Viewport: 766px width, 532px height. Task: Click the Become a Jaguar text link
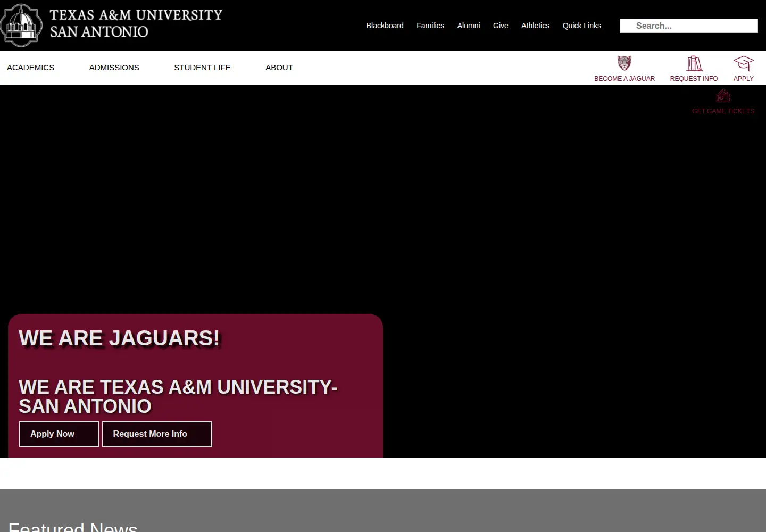(x=625, y=79)
